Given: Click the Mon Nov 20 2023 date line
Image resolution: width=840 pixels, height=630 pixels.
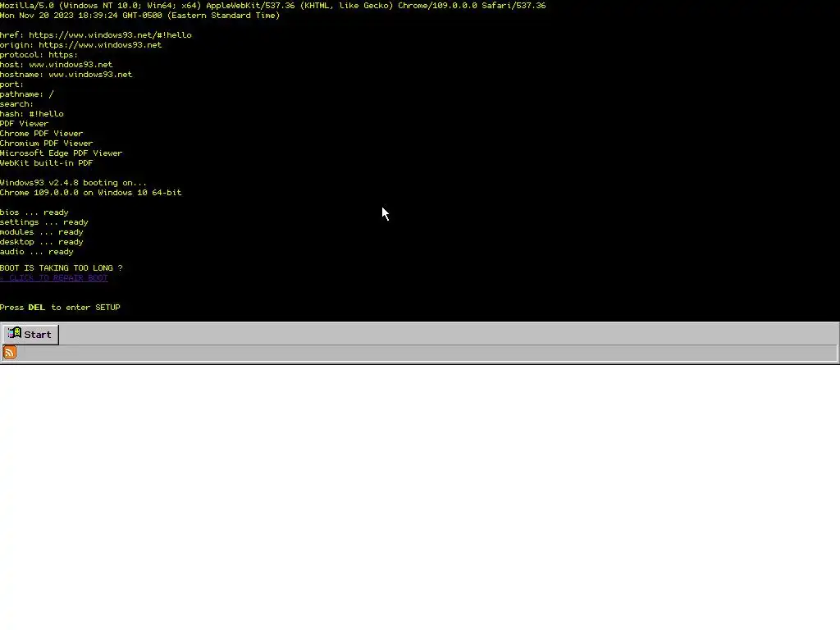Looking at the screenshot, I should (x=139, y=16).
